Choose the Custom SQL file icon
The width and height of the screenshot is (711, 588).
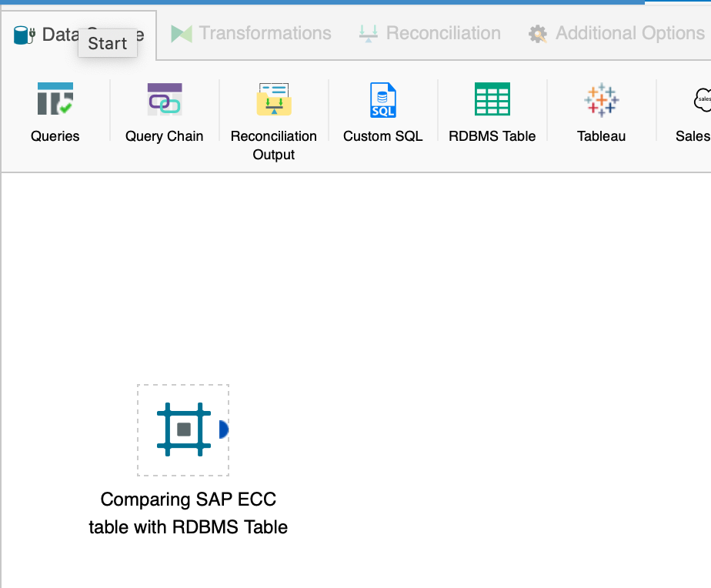tap(382, 99)
